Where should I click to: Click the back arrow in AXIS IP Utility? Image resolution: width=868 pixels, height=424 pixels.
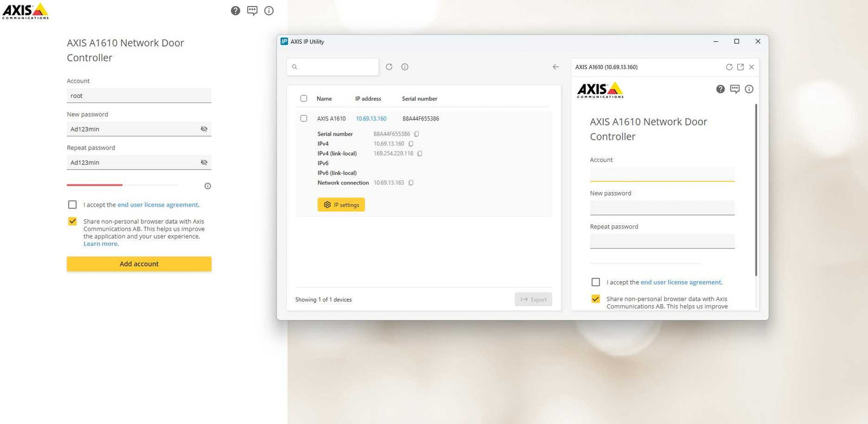(556, 67)
